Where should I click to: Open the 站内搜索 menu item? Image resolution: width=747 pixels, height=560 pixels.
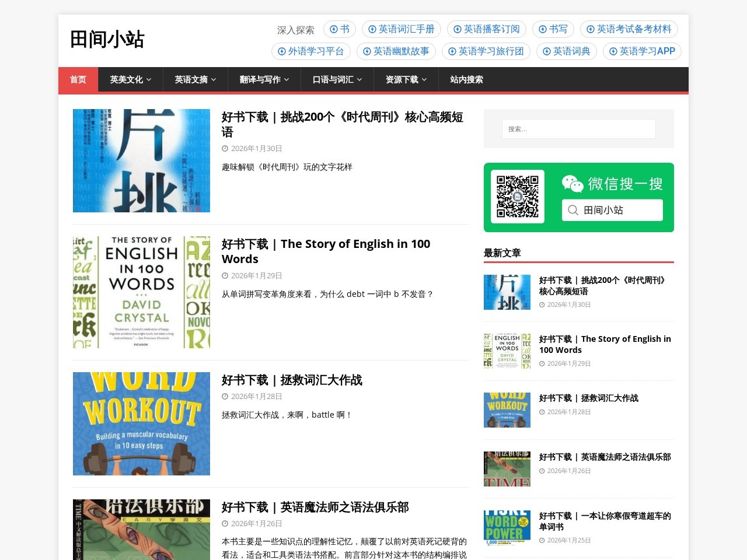(466, 80)
